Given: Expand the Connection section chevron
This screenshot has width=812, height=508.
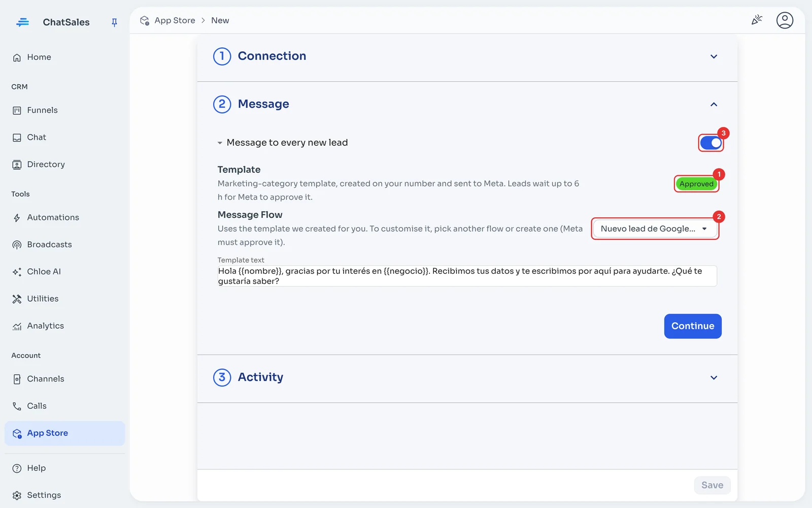Looking at the screenshot, I should coord(714,56).
